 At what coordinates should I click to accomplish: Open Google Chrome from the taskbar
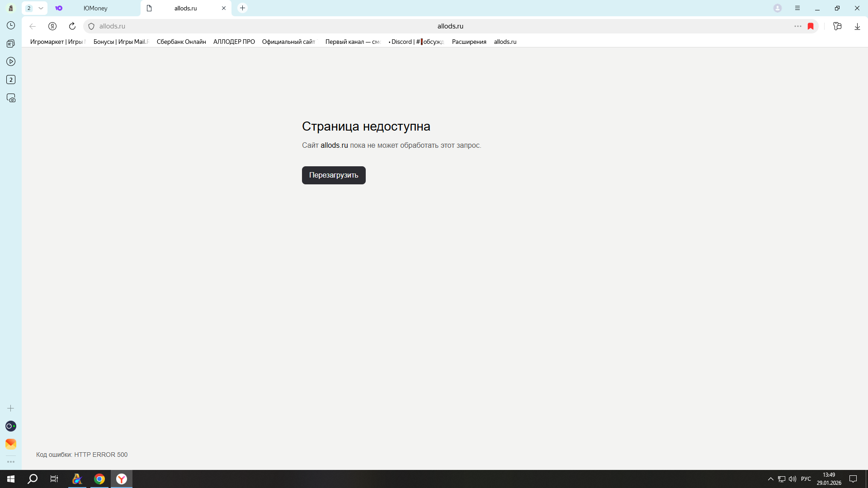99,479
